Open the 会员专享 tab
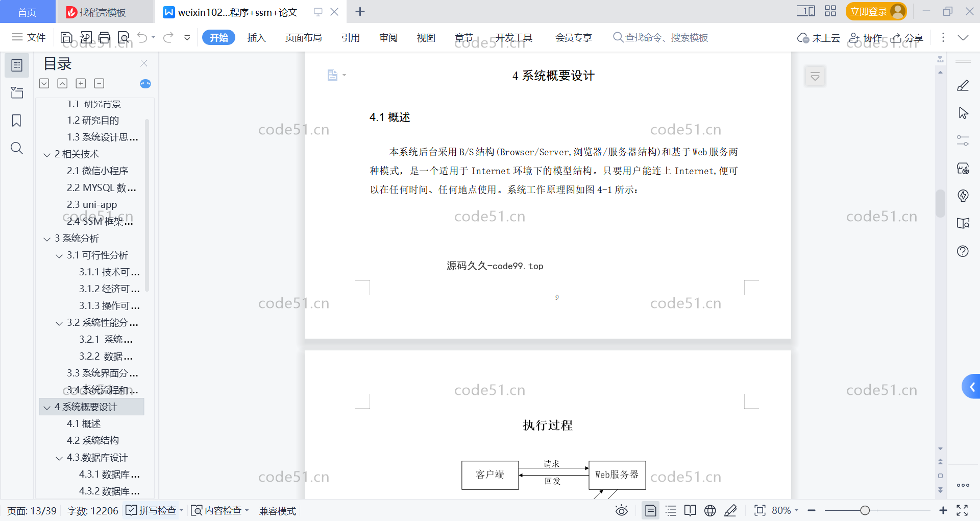980x521 pixels. click(574, 37)
